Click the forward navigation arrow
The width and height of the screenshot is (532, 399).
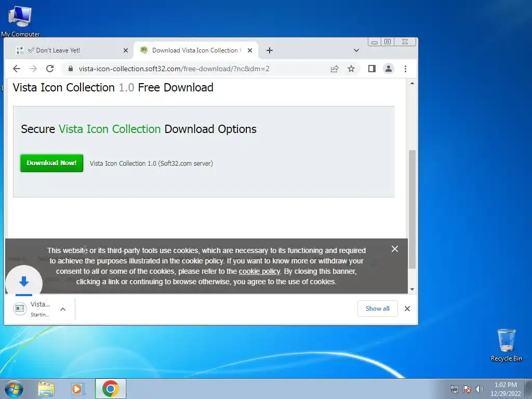click(33, 69)
